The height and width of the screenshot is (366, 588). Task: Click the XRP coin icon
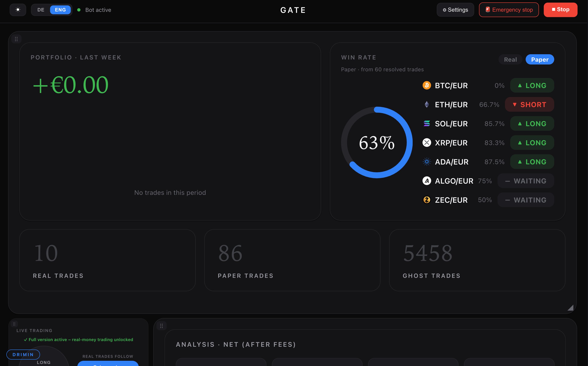427,143
